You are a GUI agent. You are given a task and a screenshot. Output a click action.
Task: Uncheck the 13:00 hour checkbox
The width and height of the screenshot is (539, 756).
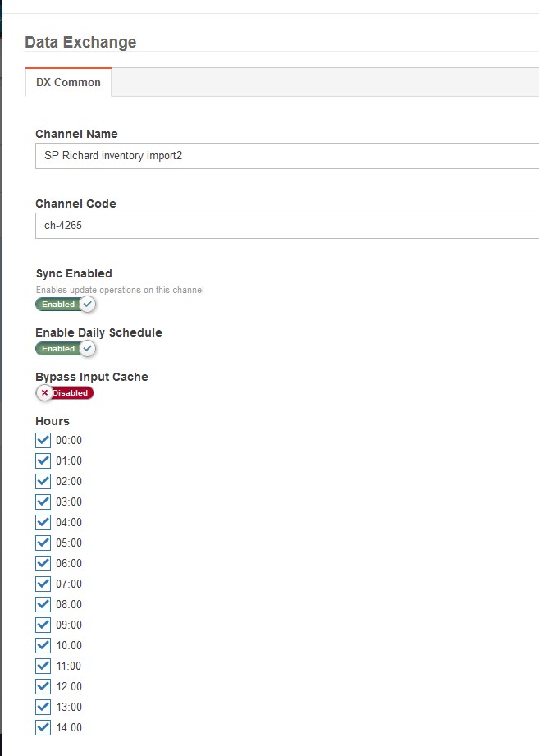point(43,707)
